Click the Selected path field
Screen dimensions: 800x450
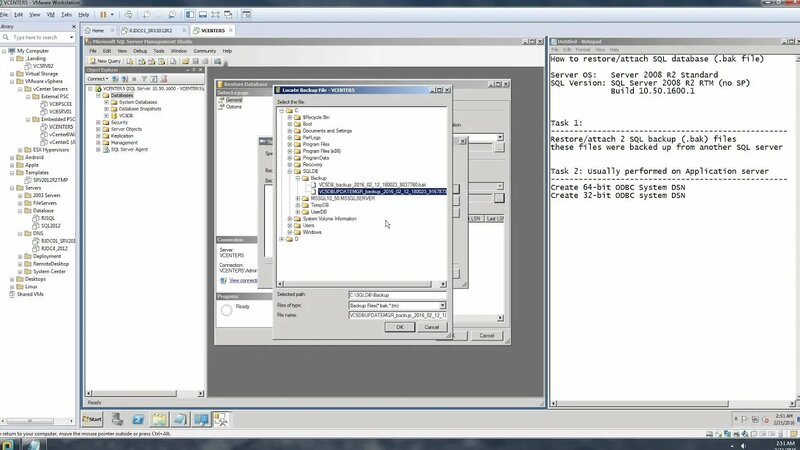click(x=397, y=295)
